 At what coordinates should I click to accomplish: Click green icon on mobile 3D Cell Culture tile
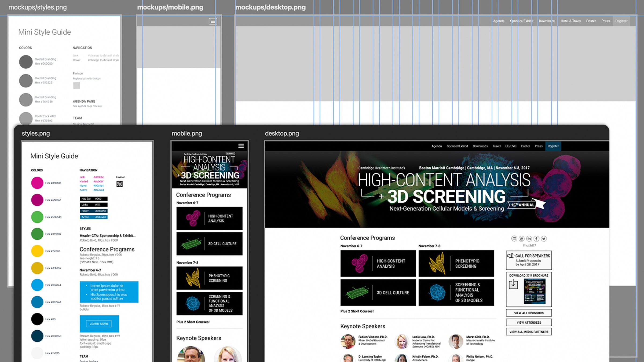pyautogui.click(x=191, y=244)
